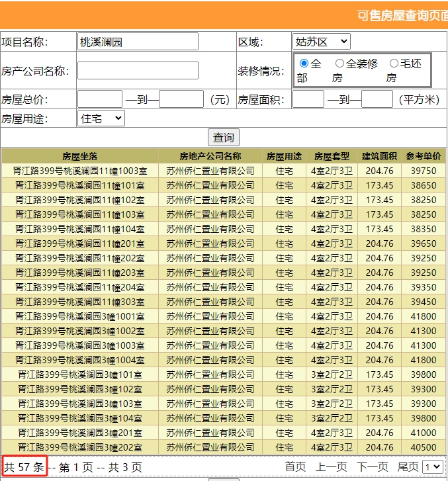Open the 区域 dropdown showing 姑苏区
The height and width of the screenshot is (481, 448).
coord(321,42)
